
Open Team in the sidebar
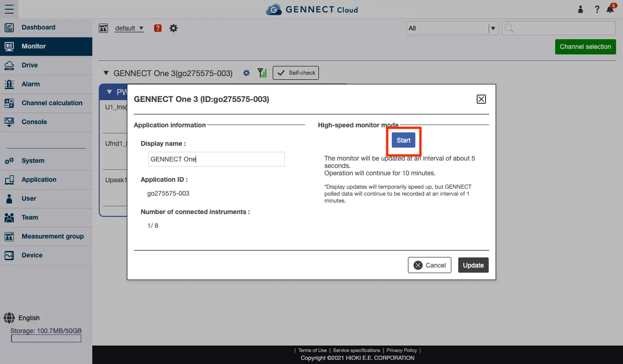46,218
